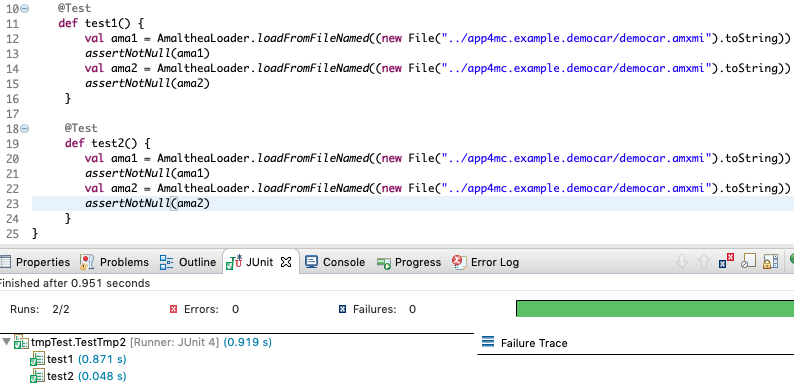This screenshot has width=794, height=388.
Task: Click the JUnit tab icon
Action: tap(234, 262)
